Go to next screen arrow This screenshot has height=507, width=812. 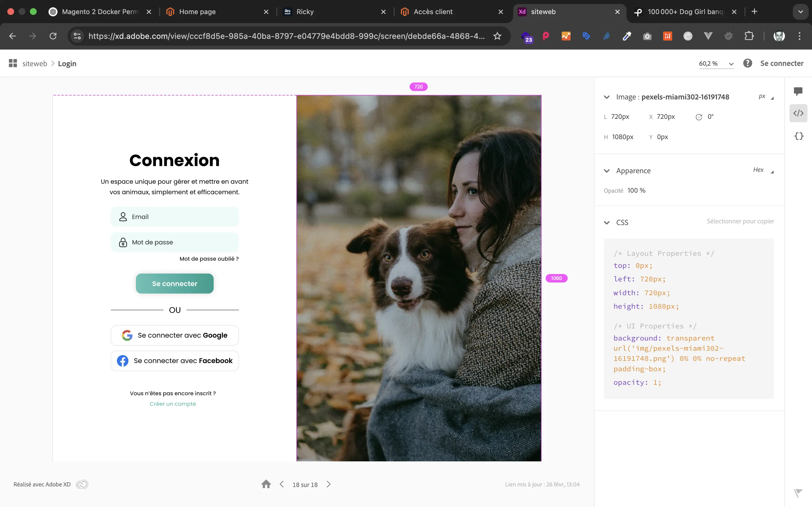pos(328,484)
